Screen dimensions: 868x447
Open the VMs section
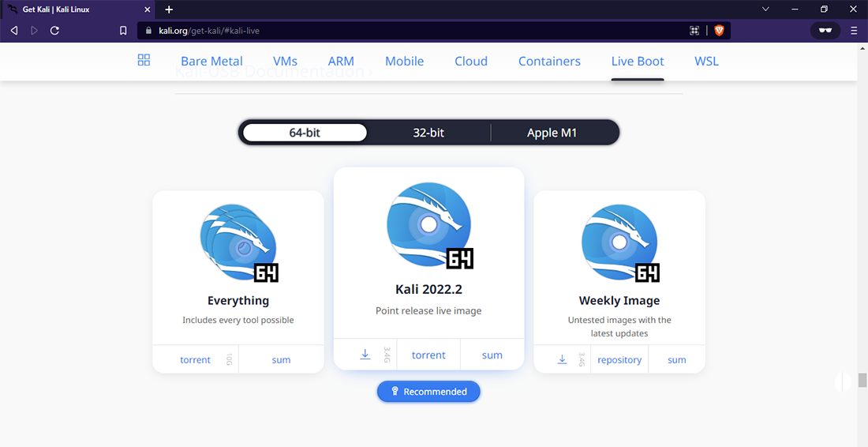point(285,61)
